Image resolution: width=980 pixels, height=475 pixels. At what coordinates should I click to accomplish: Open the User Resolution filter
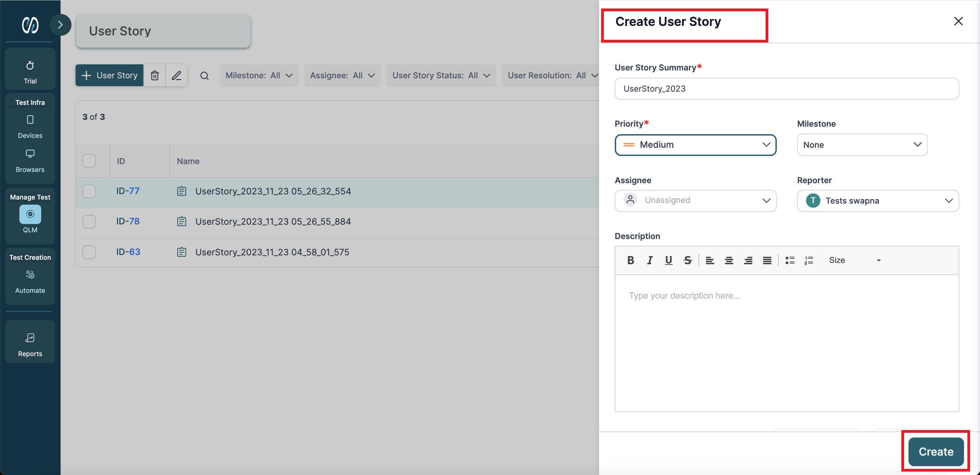coord(550,75)
